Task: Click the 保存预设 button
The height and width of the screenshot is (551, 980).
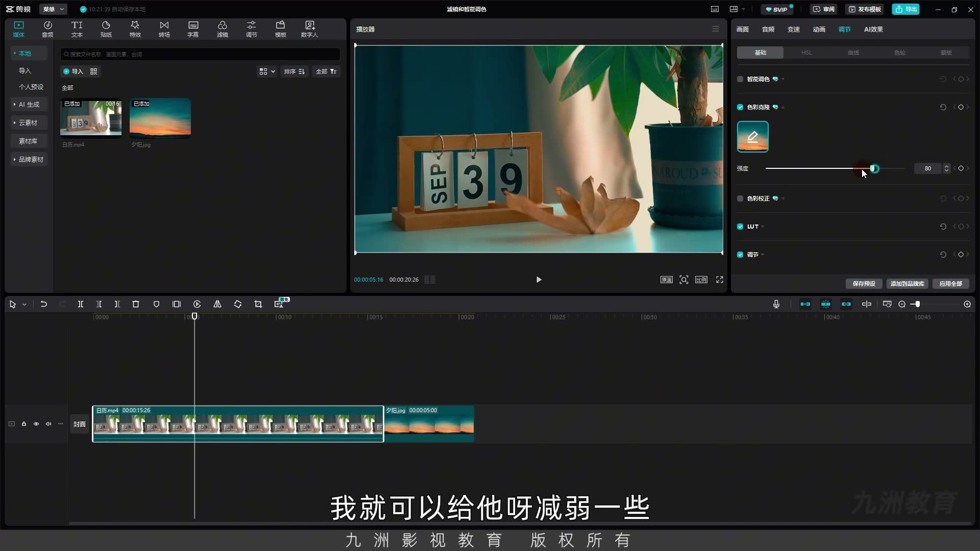Action: [x=864, y=284]
